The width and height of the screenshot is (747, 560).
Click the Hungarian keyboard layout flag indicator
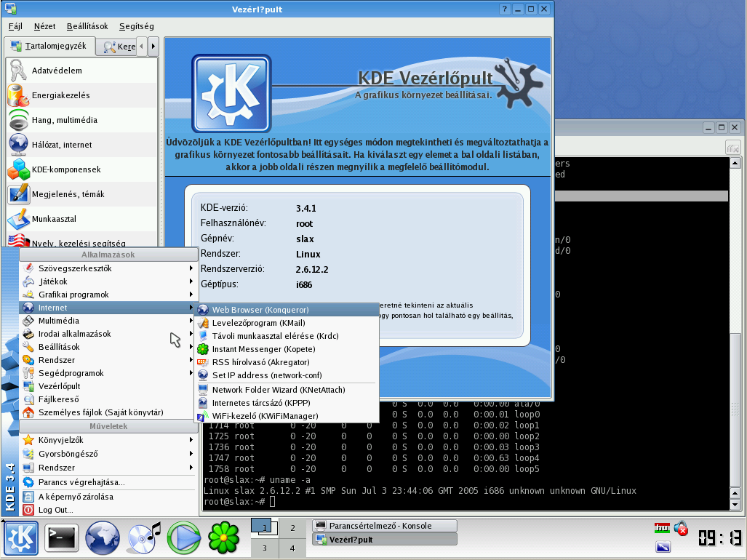(x=662, y=528)
